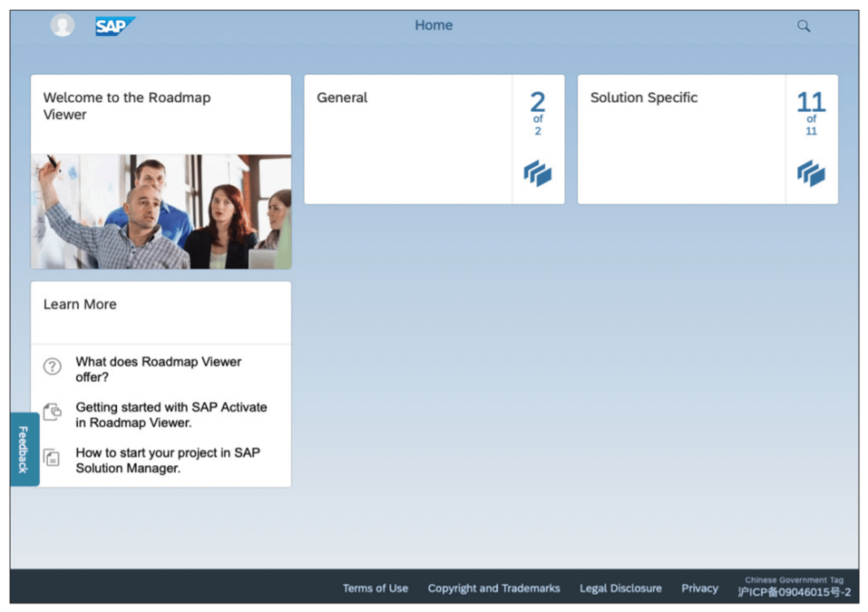Select the Home title in the header
This screenshot has height=612, width=868.
pyautogui.click(x=433, y=25)
